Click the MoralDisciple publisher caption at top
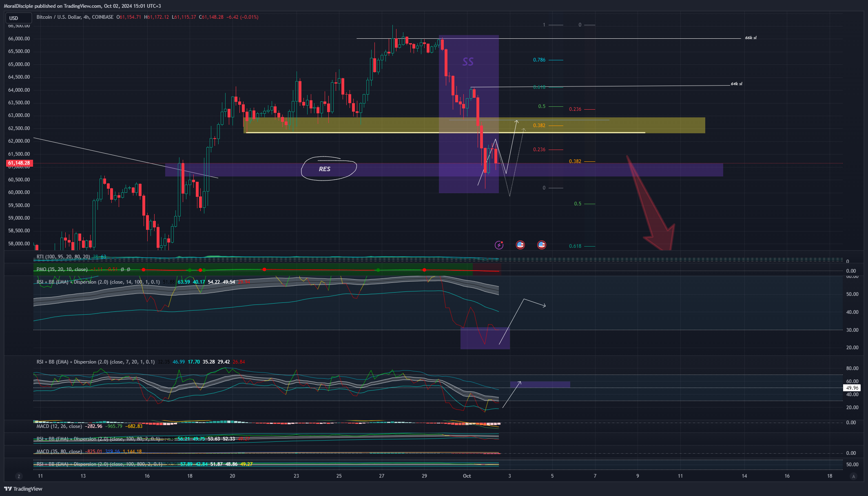 click(x=82, y=6)
